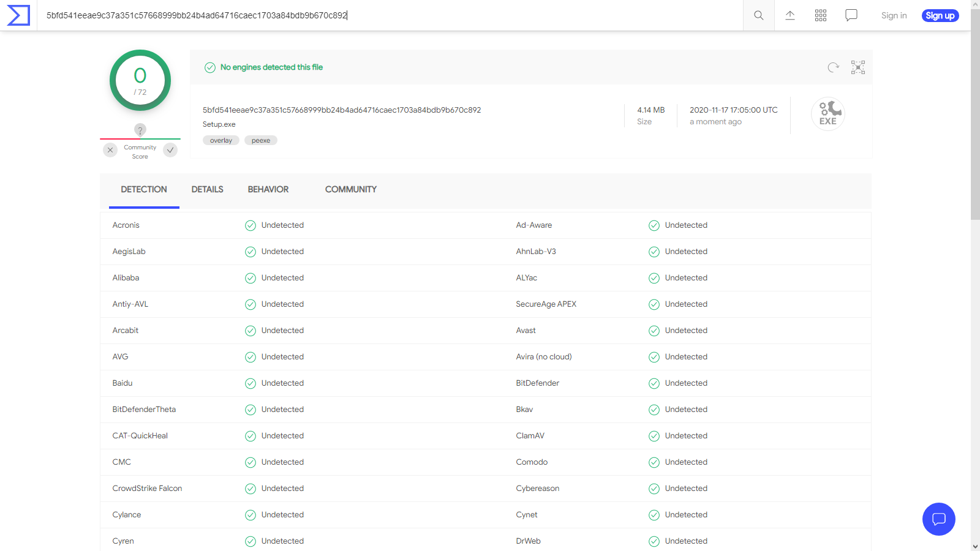The image size is (980, 551).
Task: Click the AhnLab-V3 engine name
Action: point(536,252)
